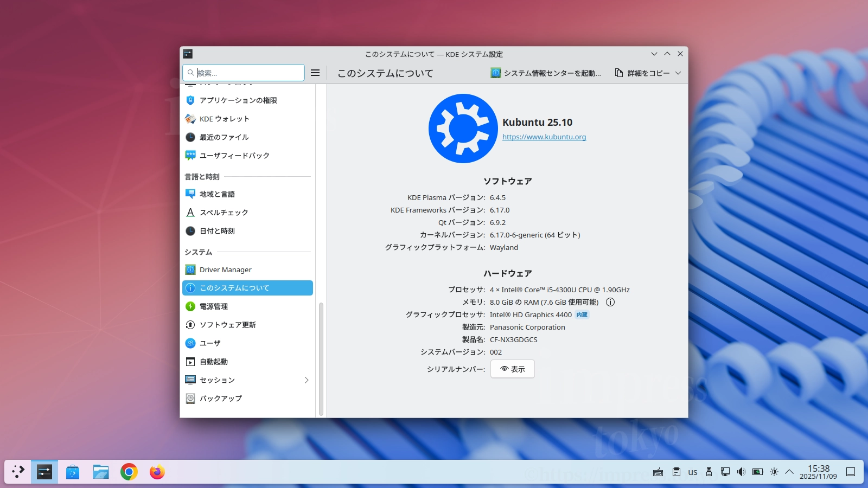The height and width of the screenshot is (488, 868).
Task: Open 地域と言語 settings
Action: click(x=247, y=194)
